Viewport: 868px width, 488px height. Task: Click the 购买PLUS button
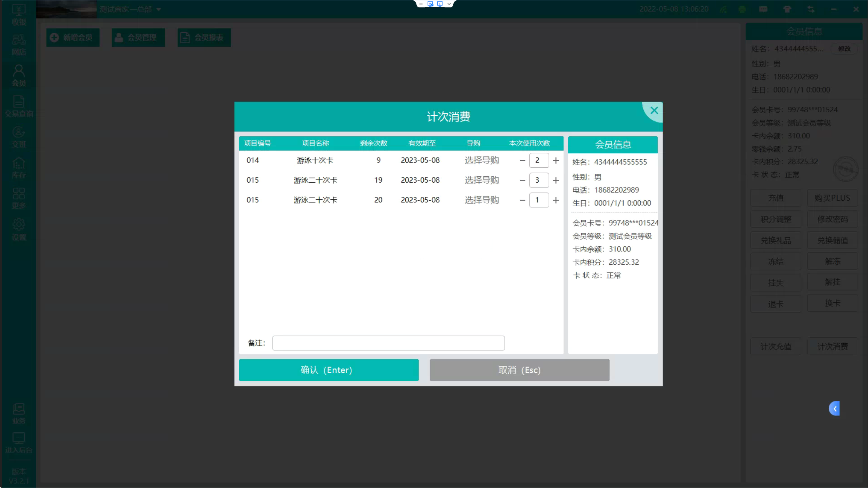coord(832,198)
